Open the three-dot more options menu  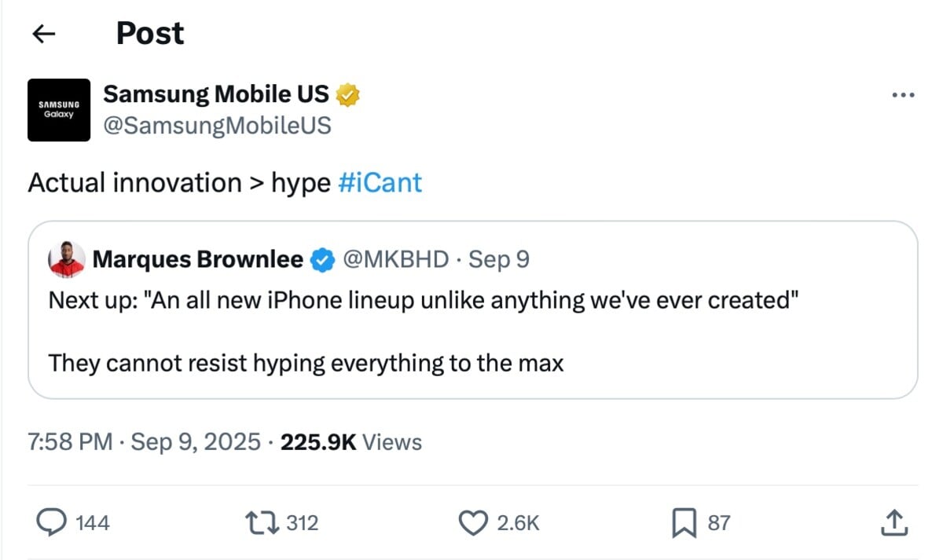click(x=903, y=96)
